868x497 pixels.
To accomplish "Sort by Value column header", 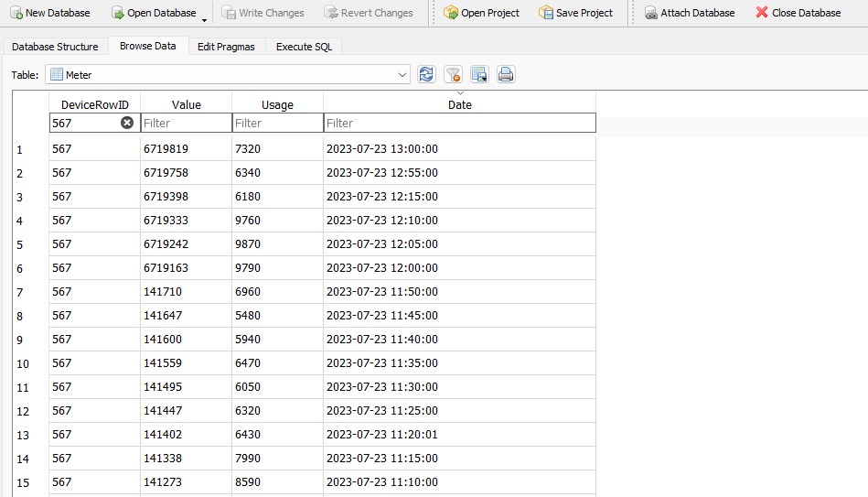I will [x=186, y=104].
